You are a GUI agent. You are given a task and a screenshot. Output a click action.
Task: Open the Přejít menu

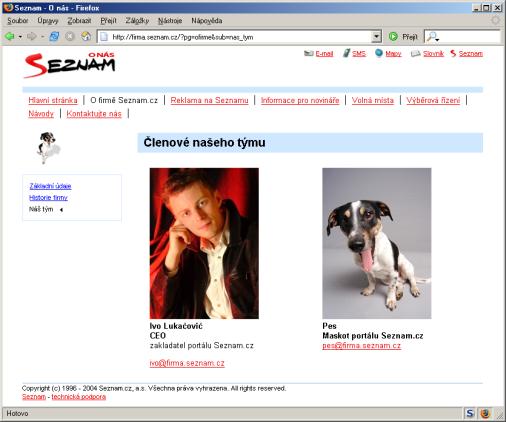click(x=108, y=21)
